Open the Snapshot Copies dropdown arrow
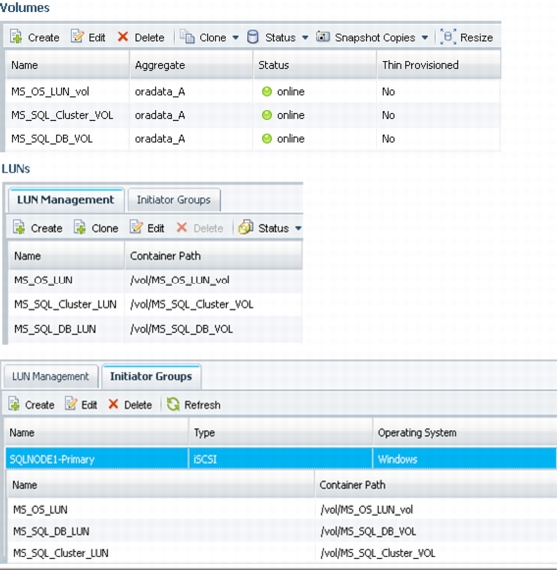559x571 pixels. pos(425,38)
